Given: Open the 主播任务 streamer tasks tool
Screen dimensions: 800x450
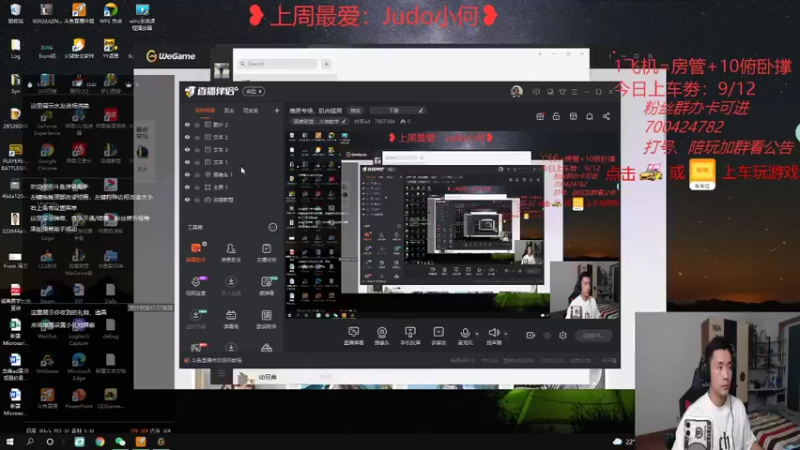Looking at the screenshot, I should (266, 253).
